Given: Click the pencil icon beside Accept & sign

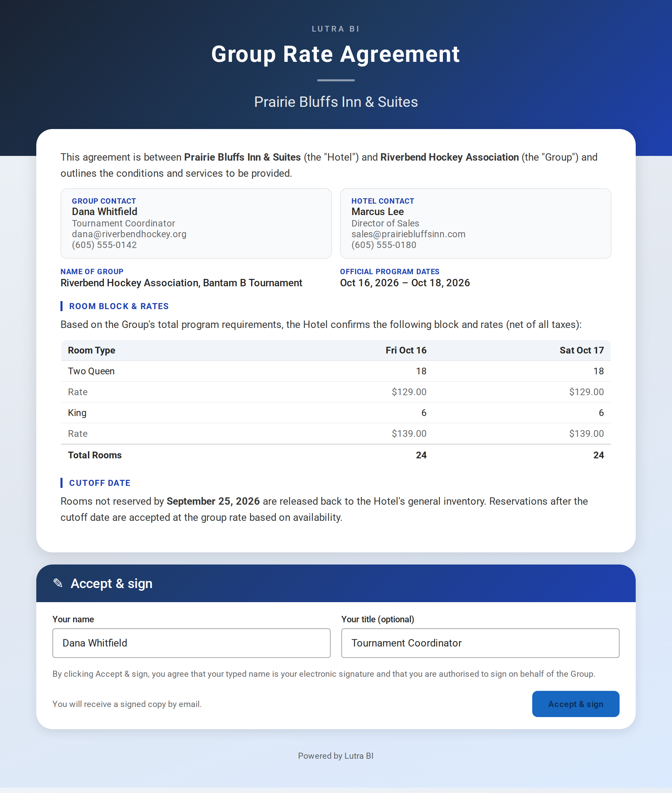Looking at the screenshot, I should [58, 583].
